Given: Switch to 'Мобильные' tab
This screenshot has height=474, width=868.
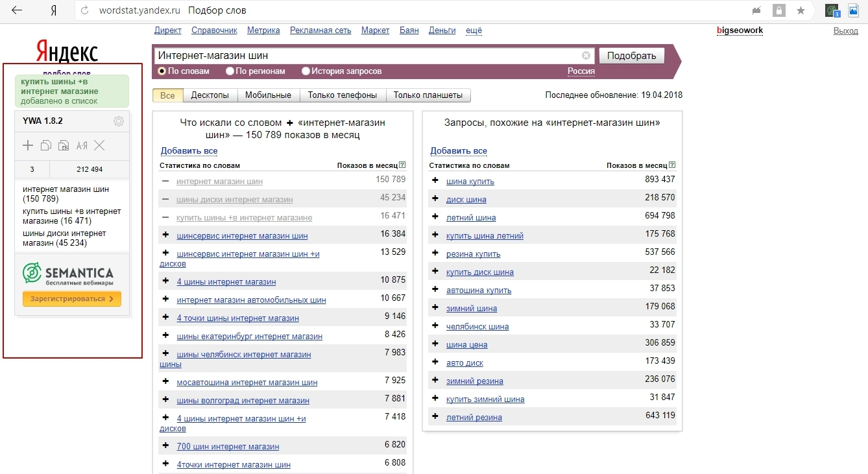Looking at the screenshot, I should point(269,95).
